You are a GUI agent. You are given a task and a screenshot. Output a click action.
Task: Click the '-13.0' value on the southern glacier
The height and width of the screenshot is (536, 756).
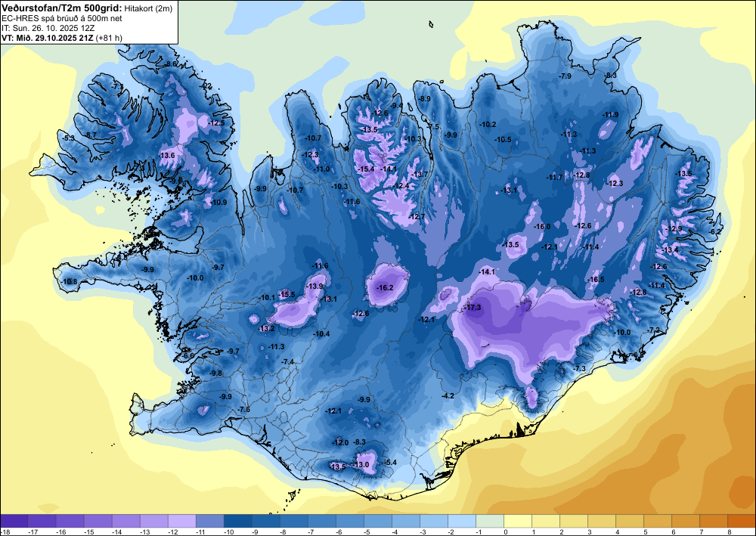pos(361,465)
